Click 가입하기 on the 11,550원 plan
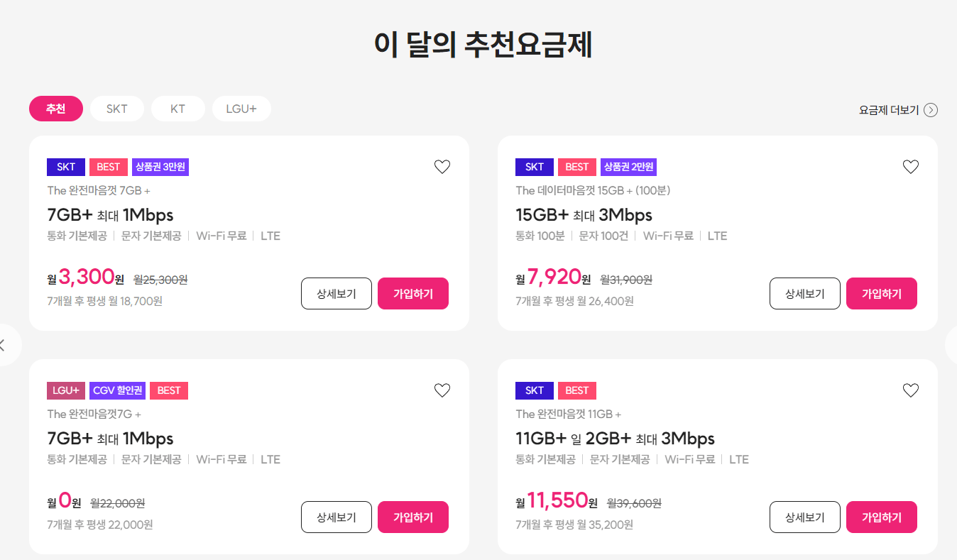 (881, 517)
